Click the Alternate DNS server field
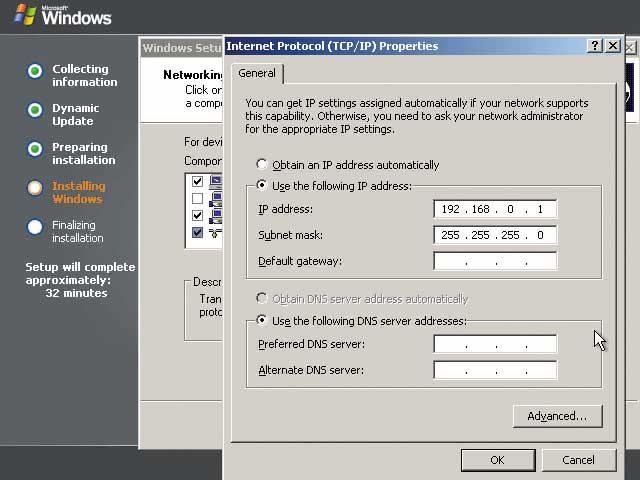Viewport: 640px width, 480px height. pyautogui.click(x=495, y=370)
